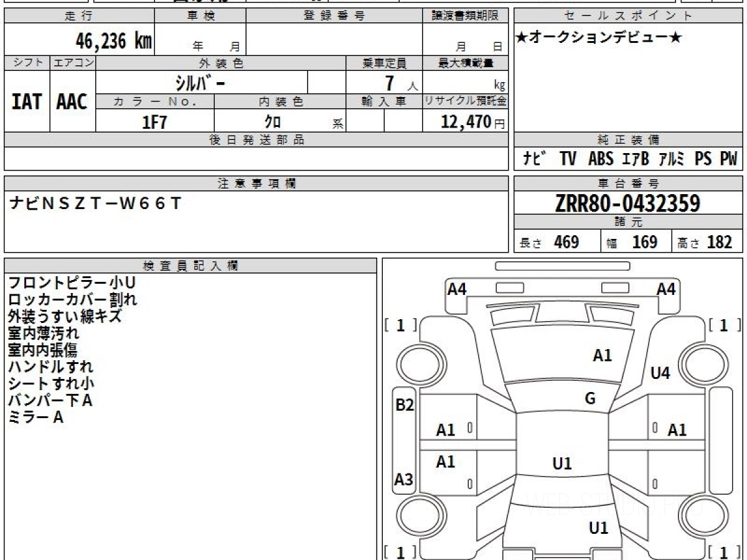
Task: Select the chassis number ZRR80-0432359
Action: (x=627, y=203)
